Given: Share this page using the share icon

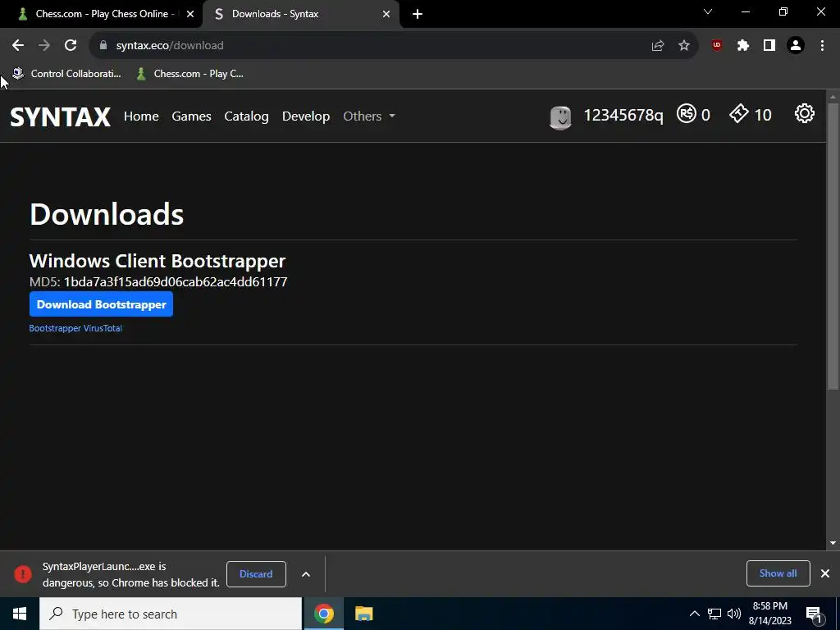Looking at the screenshot, I should (x=657, y=46).
